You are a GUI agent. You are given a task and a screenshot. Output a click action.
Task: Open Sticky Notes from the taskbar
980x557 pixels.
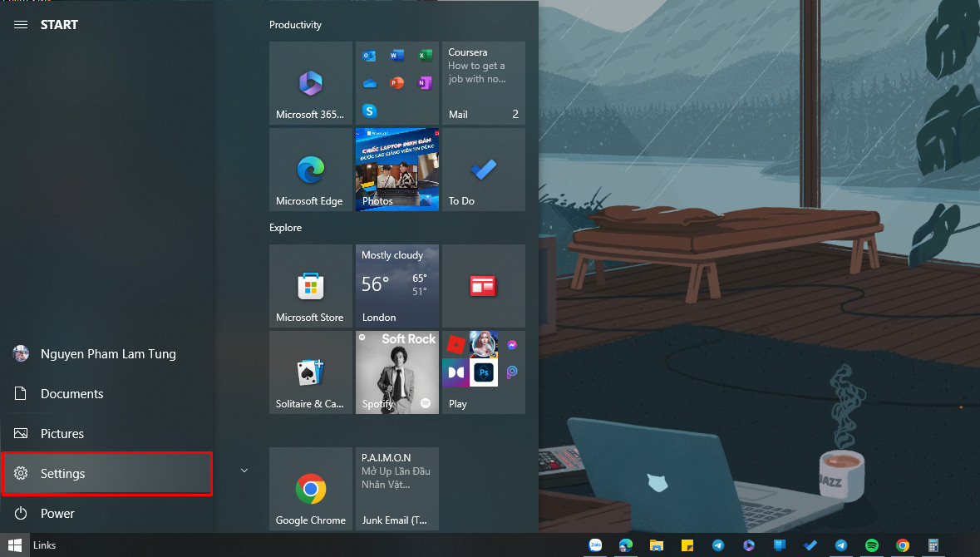(687, 545)
